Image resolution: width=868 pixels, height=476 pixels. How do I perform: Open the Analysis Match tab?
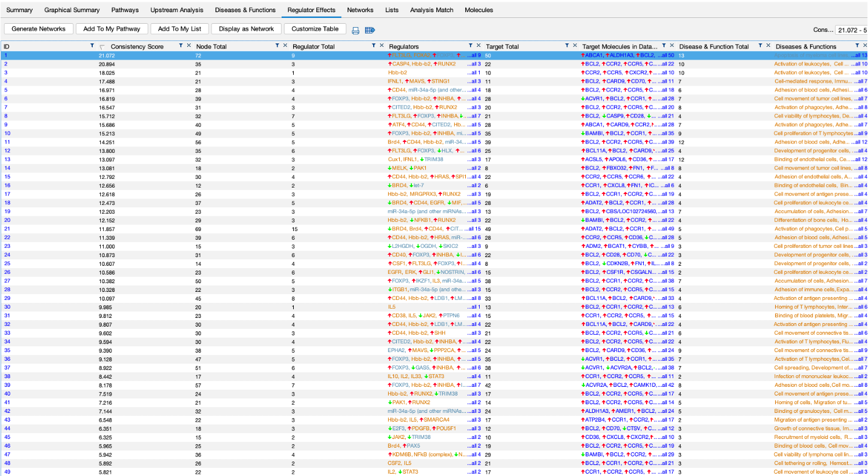point(431,10)
